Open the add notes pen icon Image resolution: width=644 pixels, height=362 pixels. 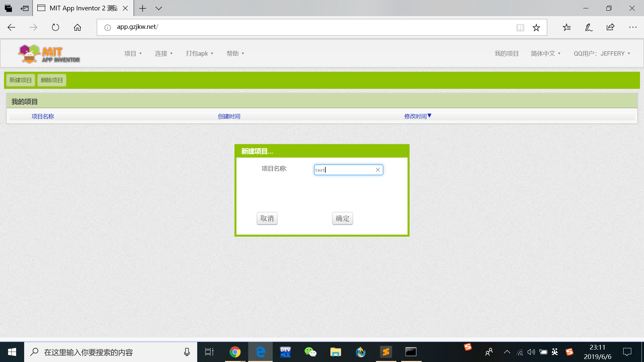[x=589, y=27]
